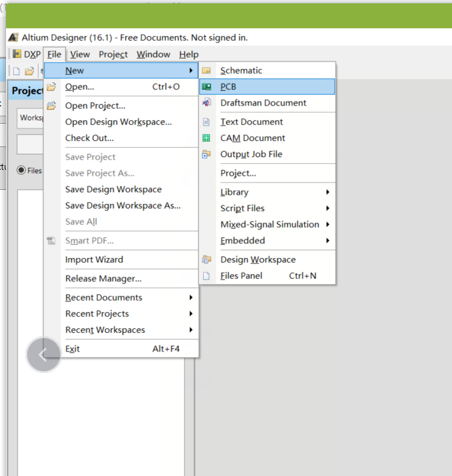Click the Output Job File icon
Image resolution: width=452 pixels, height=476 pixels.
click(206, 154)
